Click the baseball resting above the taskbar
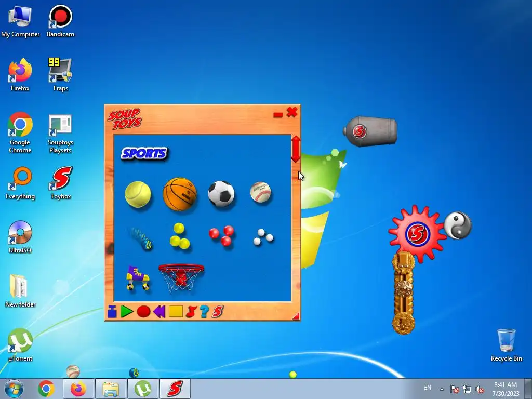This screenshot has height=399, width=532. (73, 371)
